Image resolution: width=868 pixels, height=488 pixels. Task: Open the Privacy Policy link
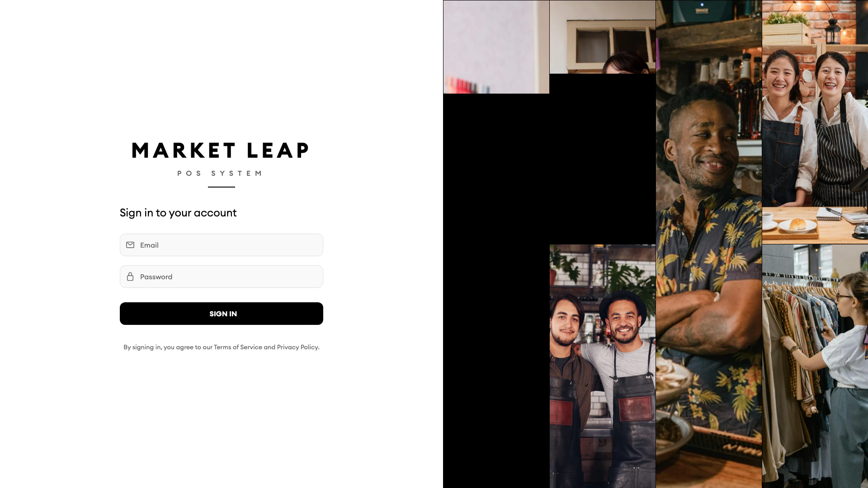297,347
